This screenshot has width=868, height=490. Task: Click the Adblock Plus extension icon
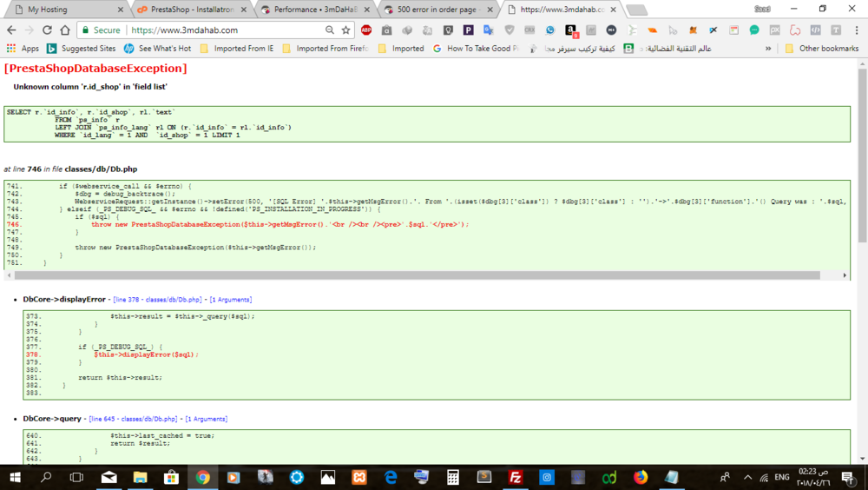click(366, 30)
